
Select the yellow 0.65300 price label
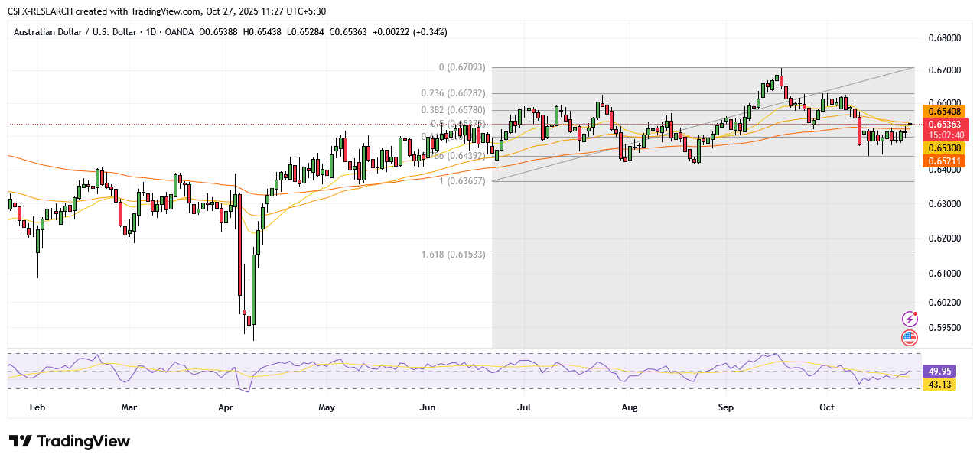pos(947,148)
